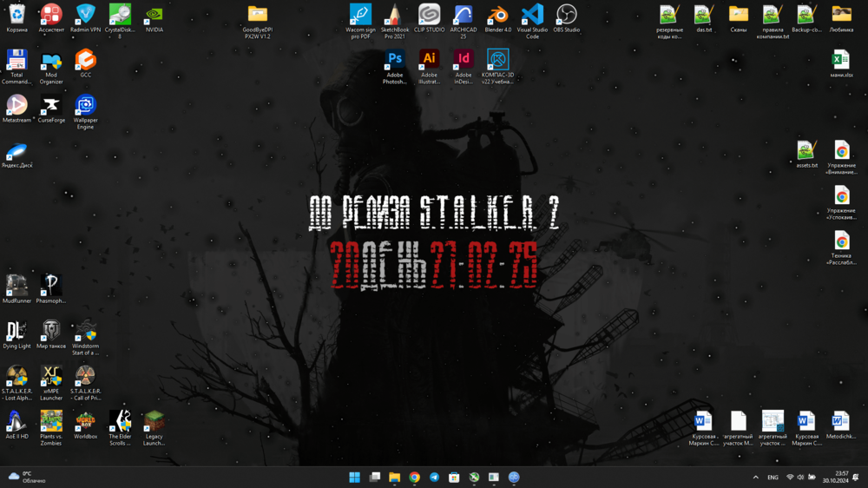Launch xrMPE Launcher
Screen dimensions: 868x488
(51, 383)
